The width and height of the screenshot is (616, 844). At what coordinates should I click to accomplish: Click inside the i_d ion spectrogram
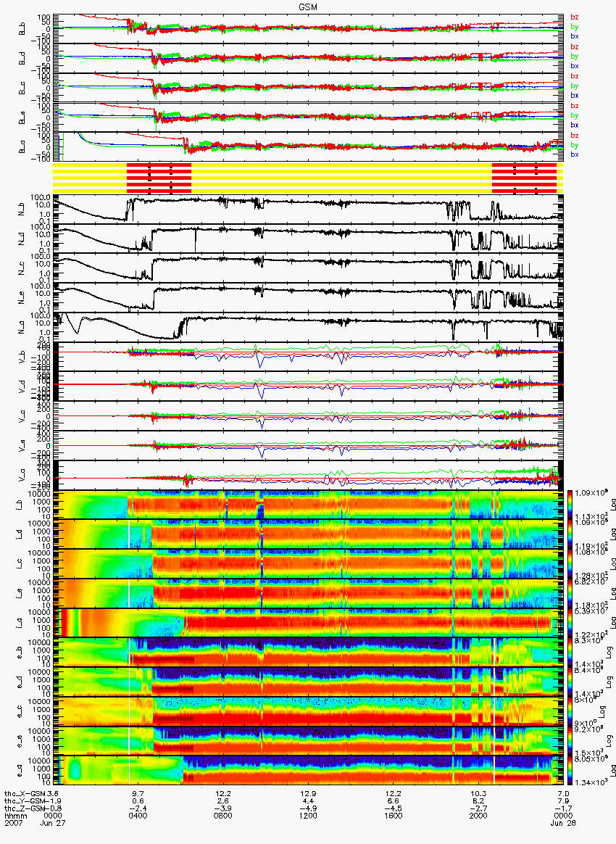308,534
